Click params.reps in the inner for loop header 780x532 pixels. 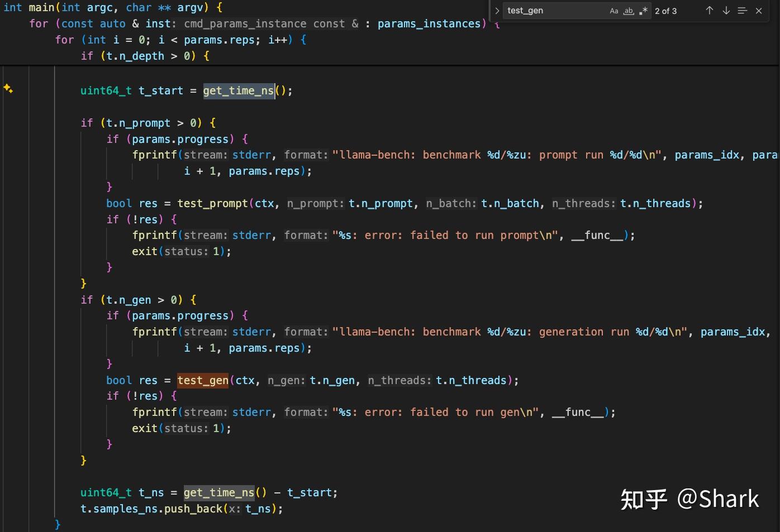point(220,40)
